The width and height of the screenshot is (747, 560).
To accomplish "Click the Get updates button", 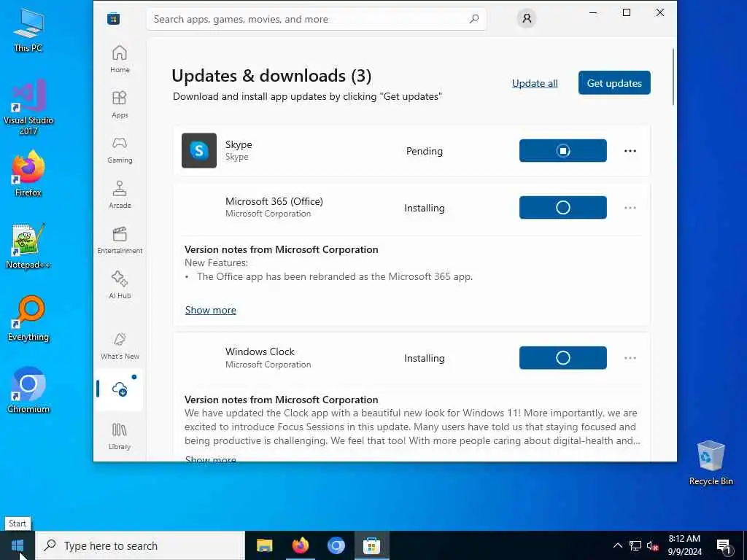I will 614,83.
